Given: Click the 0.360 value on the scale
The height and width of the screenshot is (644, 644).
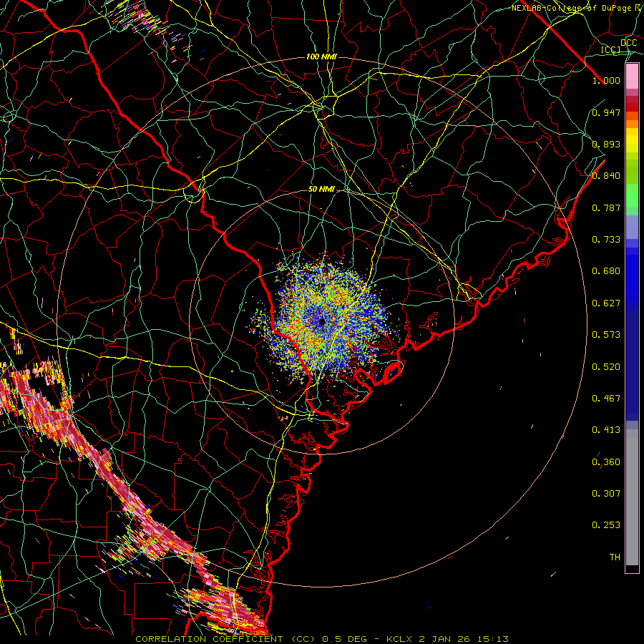Looking at the screenshot, I should pos(606,462).
